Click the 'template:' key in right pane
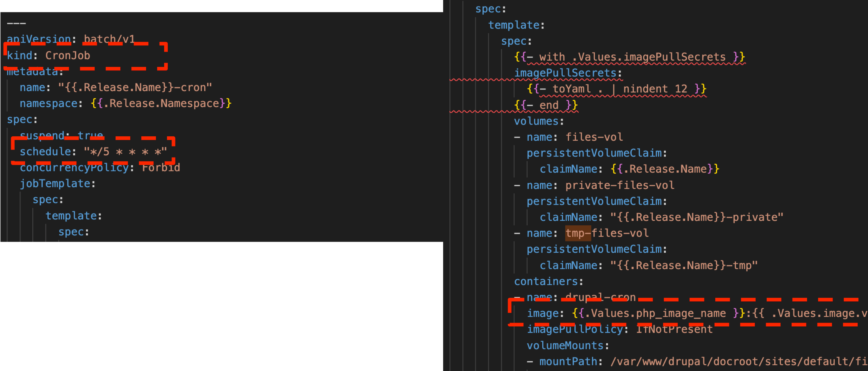Image resolution: width=868 pixels, height=371 pixels. [x=516, y=25]
